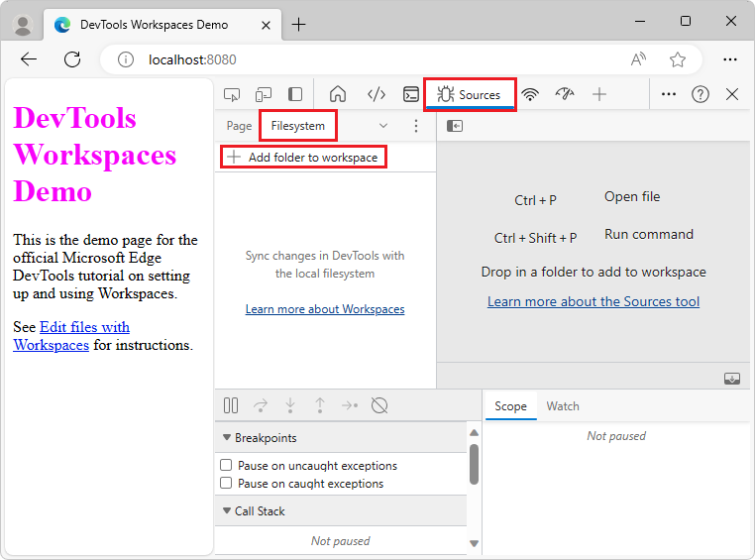Toggle device emulation icon

coord(264,94)
